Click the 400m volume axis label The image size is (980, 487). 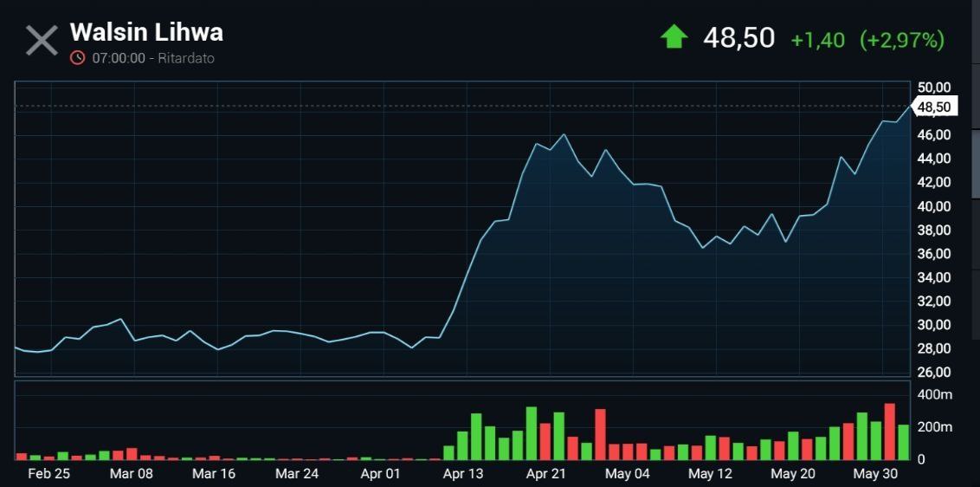pyautogui.click(x=933, y=395)
